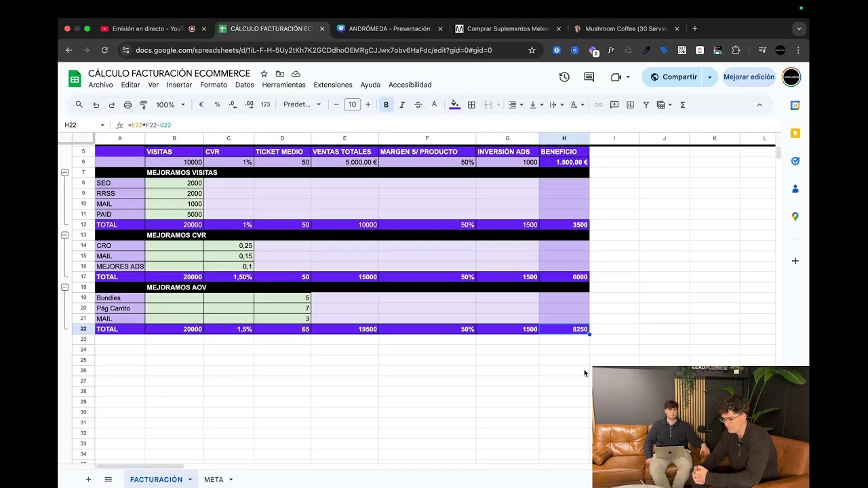
Task: Open text color picker
Action: (x=434, y=105)
